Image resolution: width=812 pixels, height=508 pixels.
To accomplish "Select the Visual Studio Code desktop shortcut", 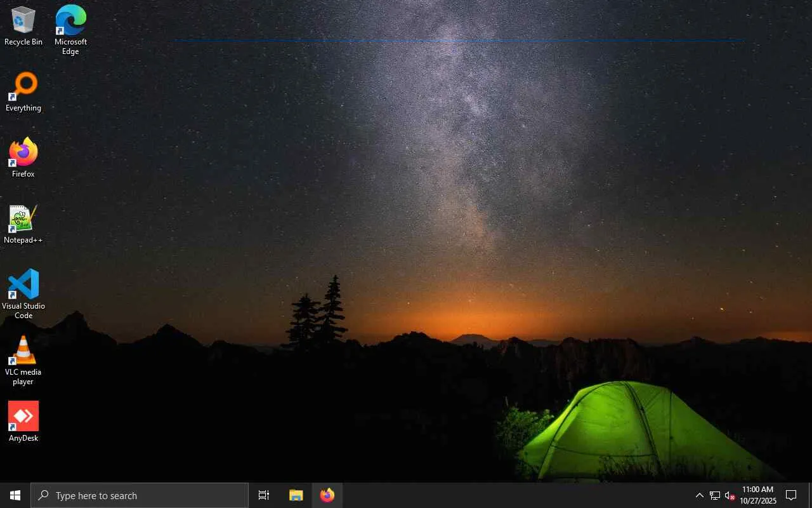I will click(23, 293).
